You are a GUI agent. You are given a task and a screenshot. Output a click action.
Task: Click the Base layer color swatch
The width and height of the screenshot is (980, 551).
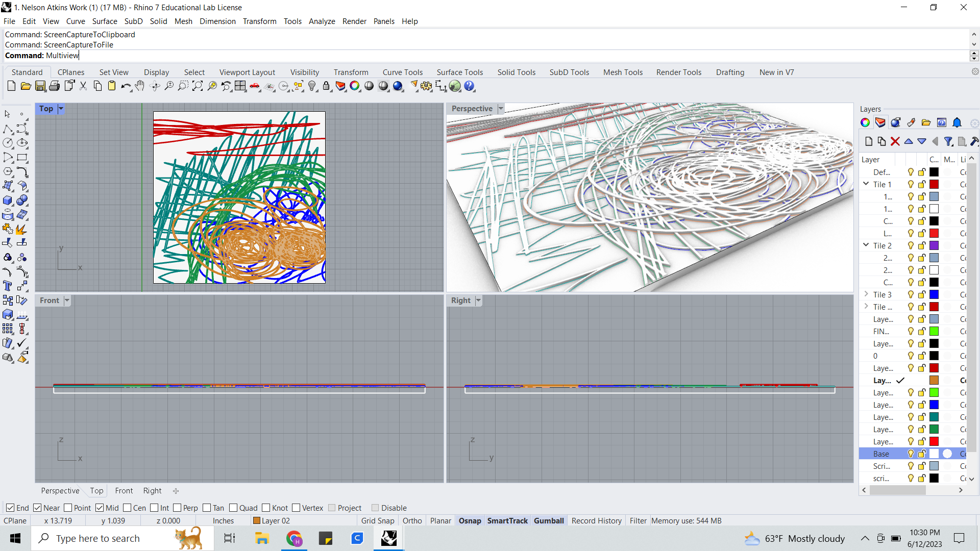coord(934,454)
